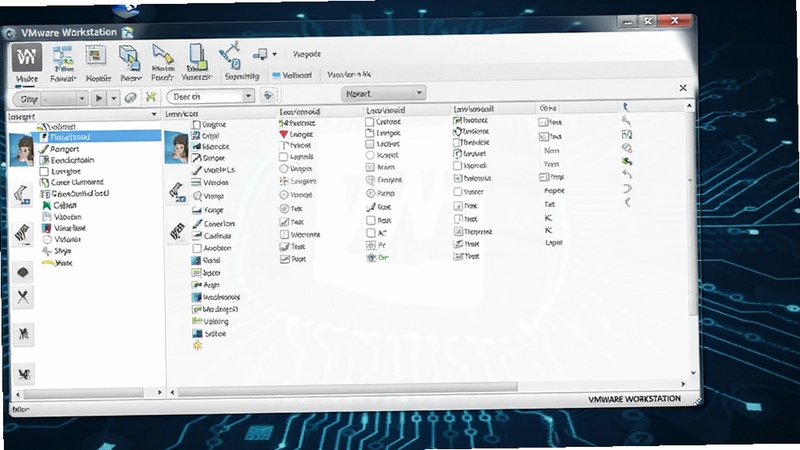Click the Dsec ch input field
The height and width of the screenshot is (450, 800).
[x=205, y=96]
